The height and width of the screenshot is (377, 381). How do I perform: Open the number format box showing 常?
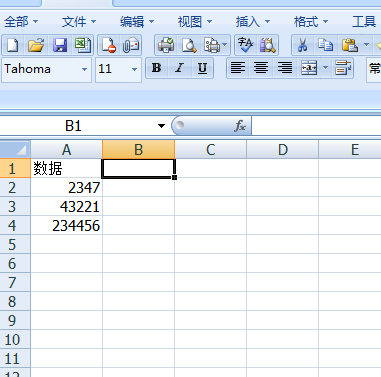point(374,69)
